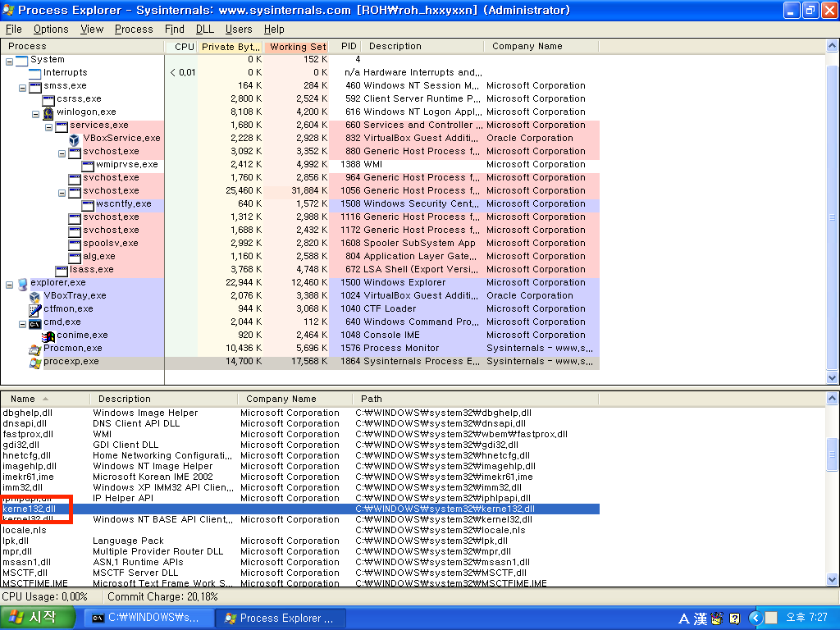Click the System process icon

coord(22,60)
